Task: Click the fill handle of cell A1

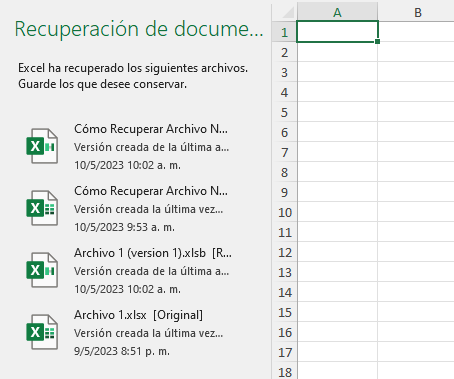Action: tap(377, 41)
